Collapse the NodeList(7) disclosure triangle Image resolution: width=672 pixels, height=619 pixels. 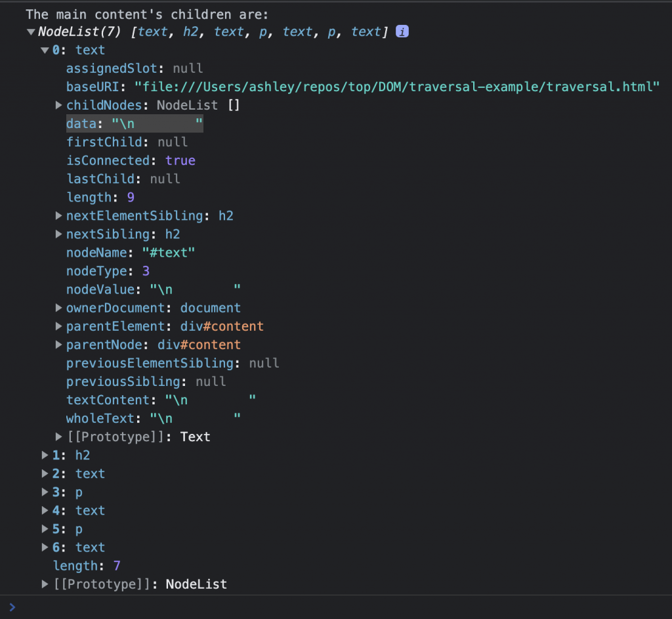click(x=31, y=32)
